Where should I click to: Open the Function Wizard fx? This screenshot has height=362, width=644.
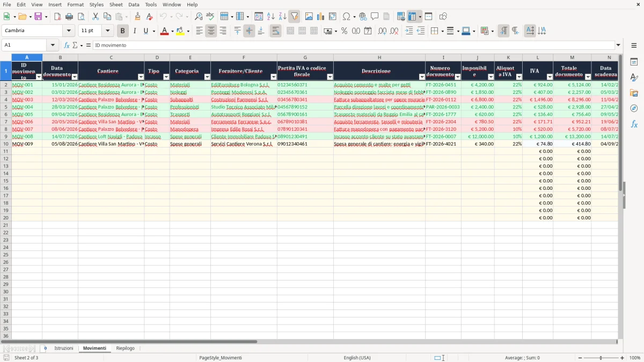[x=67, y=45]
